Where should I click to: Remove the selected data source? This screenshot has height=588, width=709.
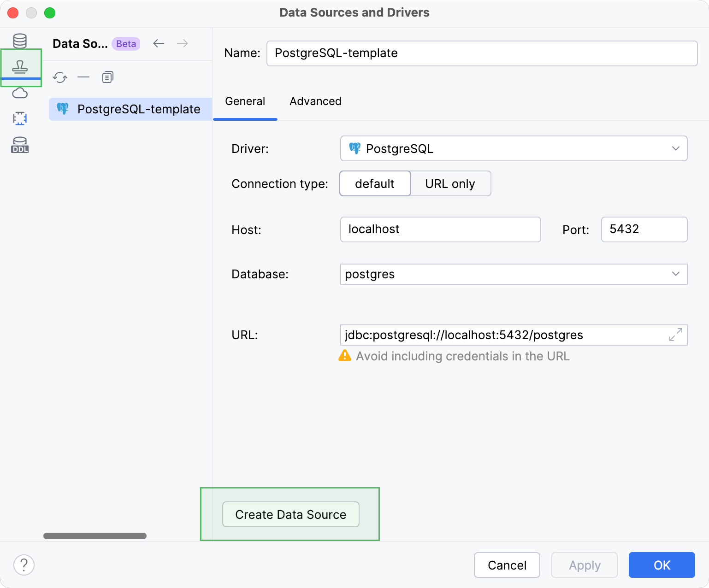(83, 77)
